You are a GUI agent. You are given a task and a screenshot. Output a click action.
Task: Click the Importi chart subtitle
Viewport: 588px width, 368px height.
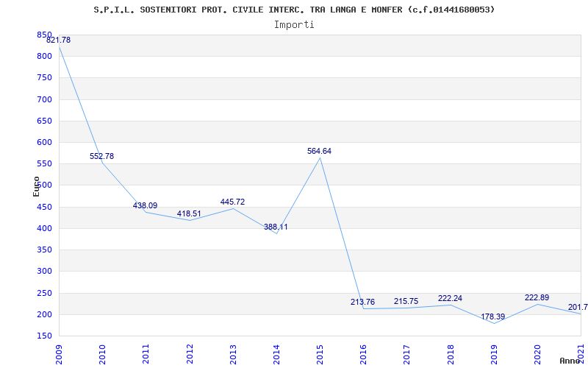(x=294, y=25)
